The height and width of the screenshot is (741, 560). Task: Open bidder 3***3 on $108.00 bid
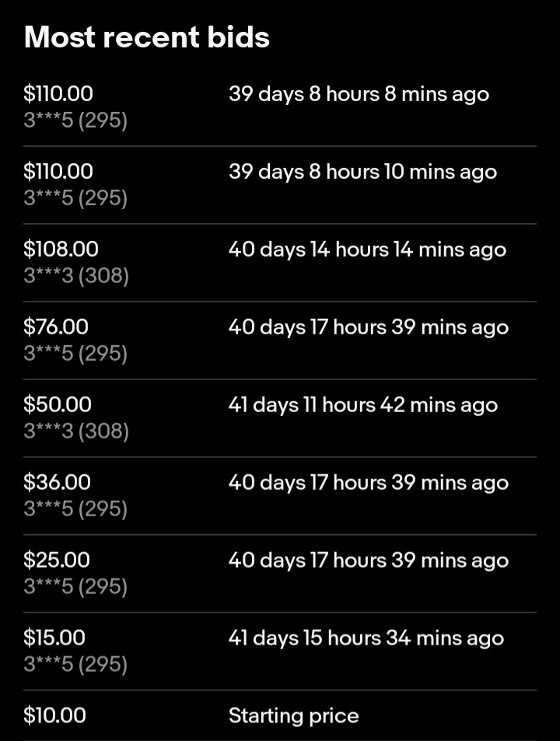[x=76, y=275]
